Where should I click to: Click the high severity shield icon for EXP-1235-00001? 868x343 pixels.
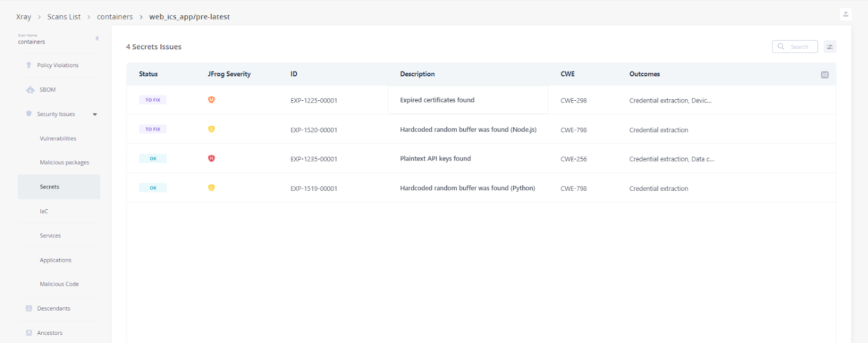coord(212,158)
